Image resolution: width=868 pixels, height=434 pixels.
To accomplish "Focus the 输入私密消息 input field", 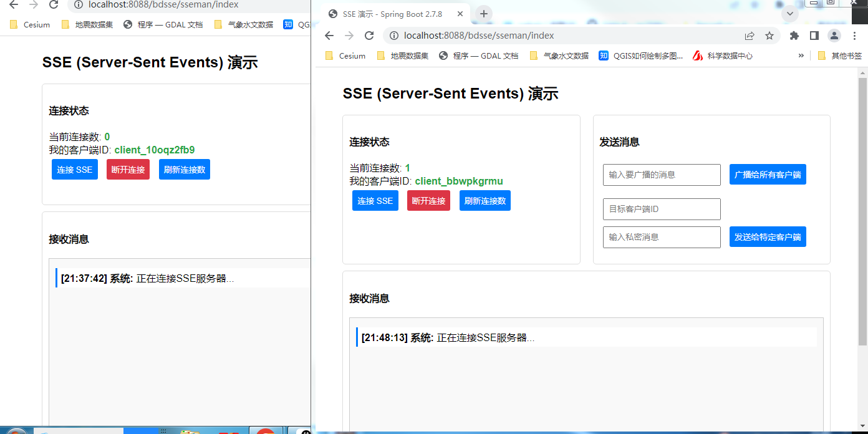I will tap(662, 237).
